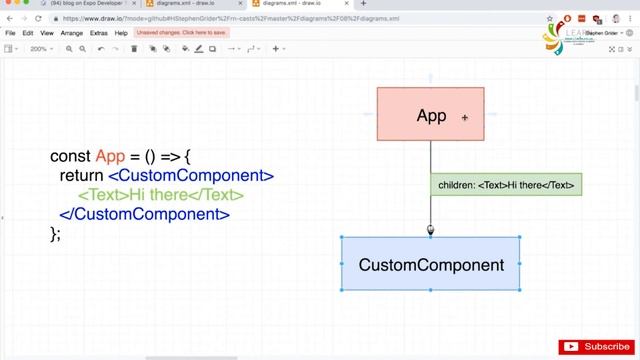Click the red square extension icon
This screenshot has width=640, height=360.
582,19
